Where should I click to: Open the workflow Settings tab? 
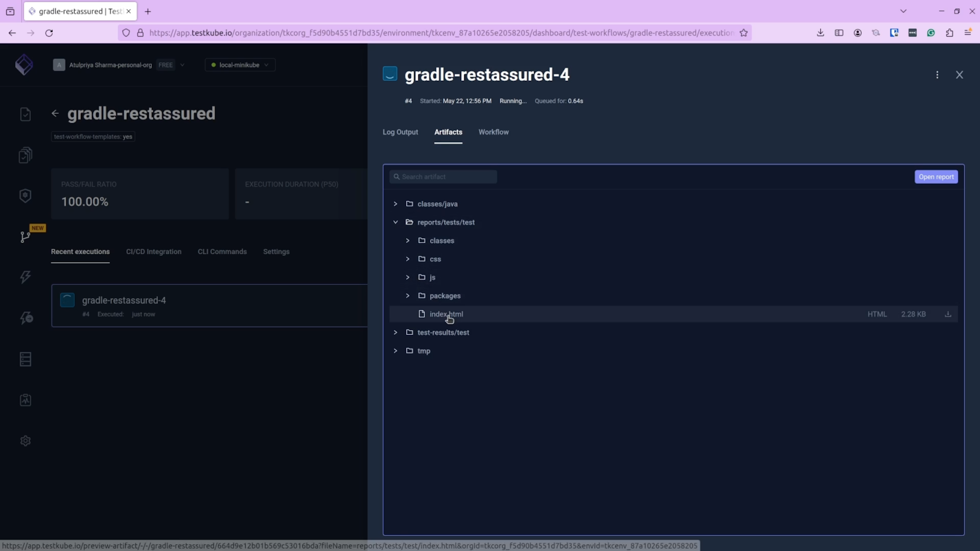coord(276,252)
